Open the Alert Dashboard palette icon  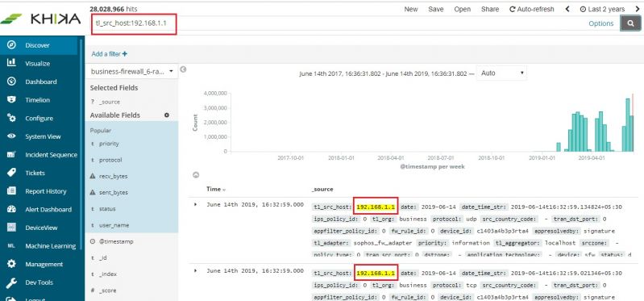point(11,209)
